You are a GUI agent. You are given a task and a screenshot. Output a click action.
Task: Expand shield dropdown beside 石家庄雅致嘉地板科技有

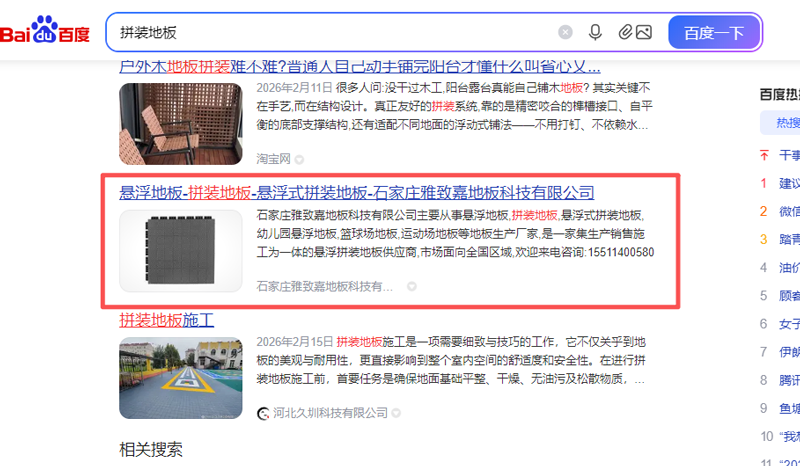(x=412, y=287)
